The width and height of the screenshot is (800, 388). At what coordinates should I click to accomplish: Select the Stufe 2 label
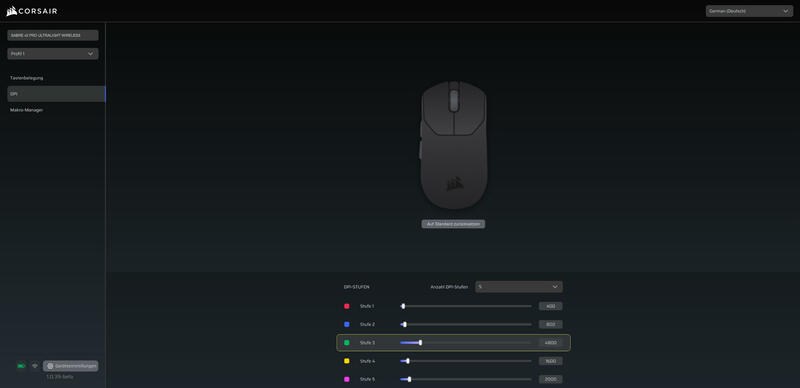(367, 324)
